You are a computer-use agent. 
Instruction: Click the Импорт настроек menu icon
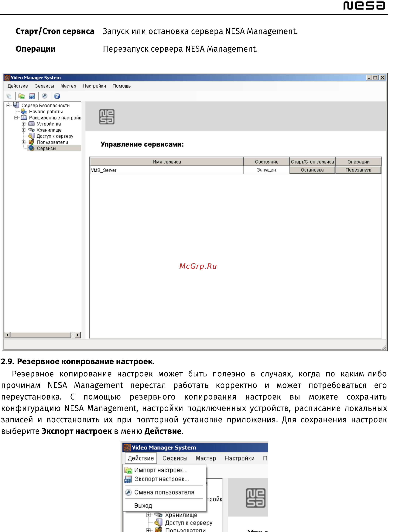(x=128, y=470)
